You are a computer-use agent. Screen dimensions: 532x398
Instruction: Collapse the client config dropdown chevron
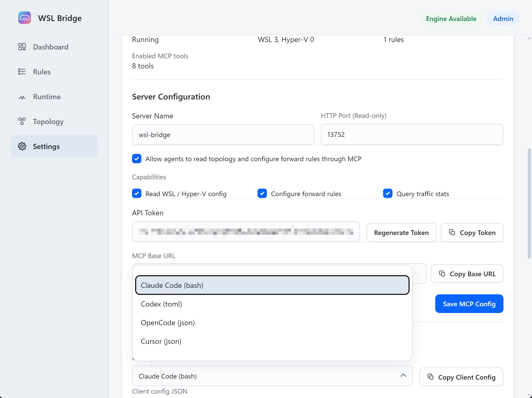pos(403,376)
